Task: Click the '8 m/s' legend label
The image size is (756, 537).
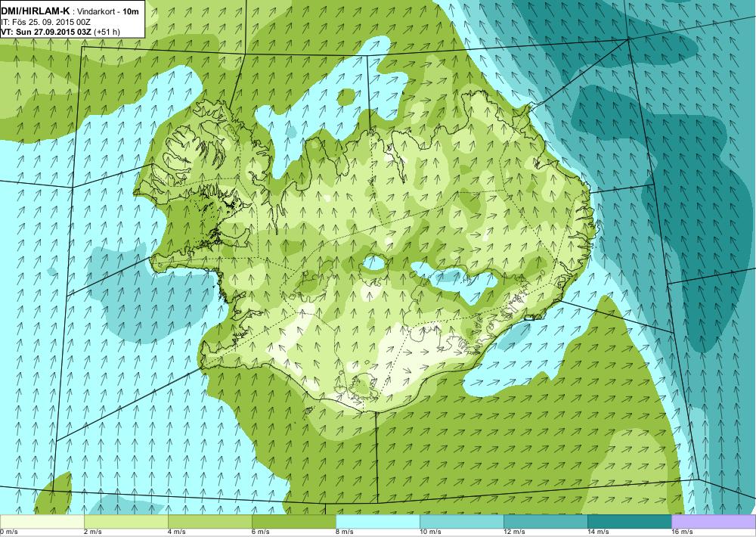Action: pyautogui.click(x=345, y=532)
